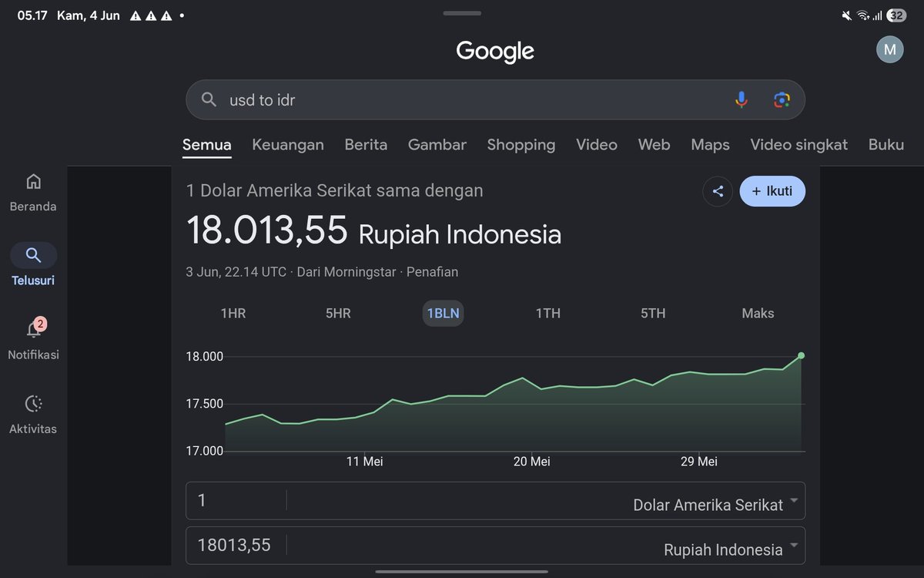The width and height of the screenshot is (924, 578).
Task: Open the Morningstar source link
Action: click(x=347, y=272)
